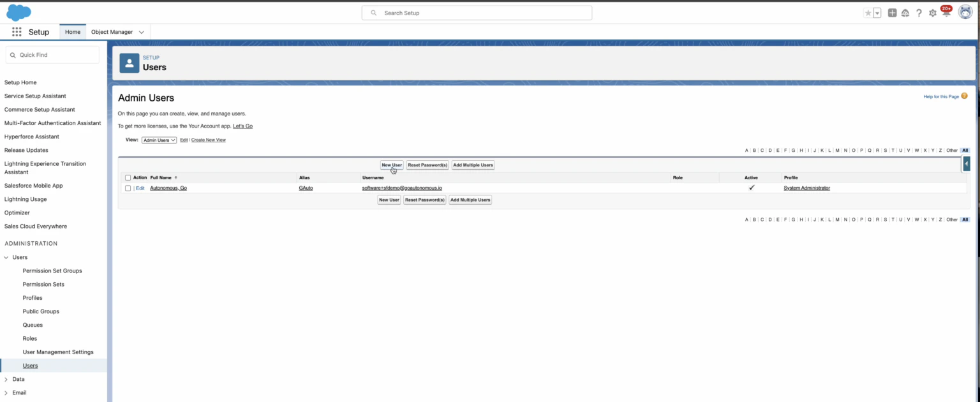Image resolution: width=980 pixels, height=402 pixels.
Task: Click the Let's Go link
Action: tap(242, 126)
